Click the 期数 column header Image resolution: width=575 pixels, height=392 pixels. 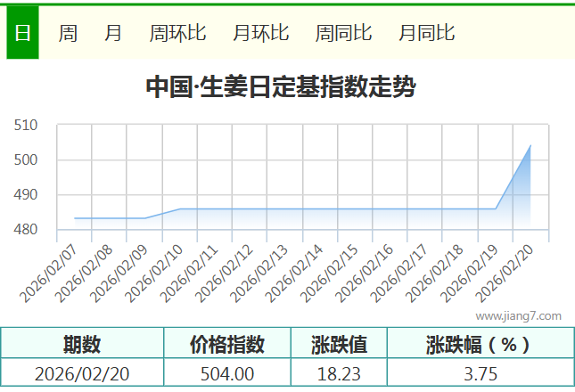click(82, 344)
